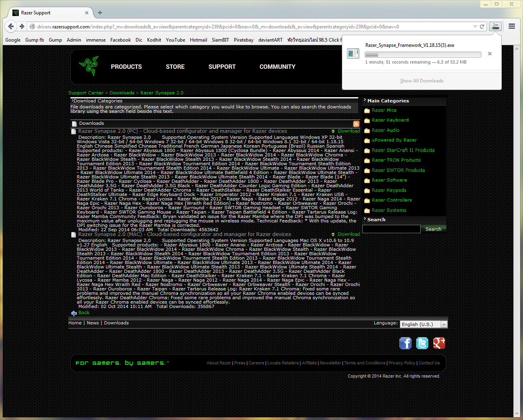Open About Razer footer link
This screenshot has width=523, height=420.
point(219,363)
